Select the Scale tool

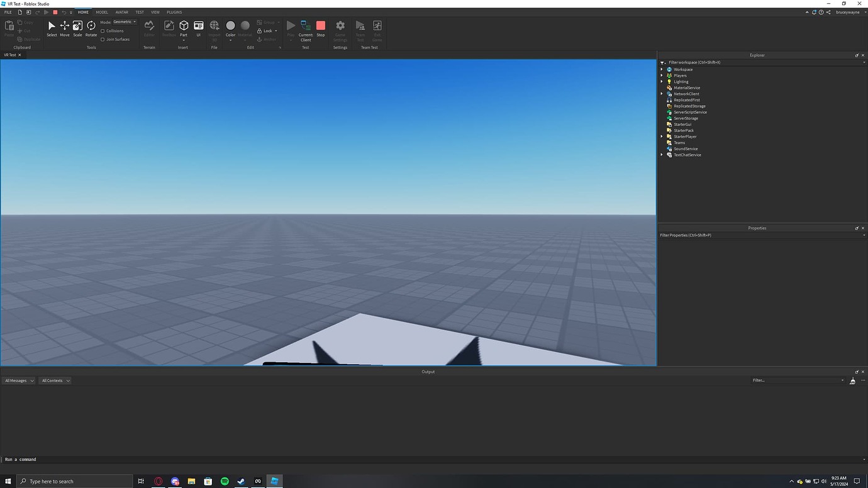coord(77,28)
